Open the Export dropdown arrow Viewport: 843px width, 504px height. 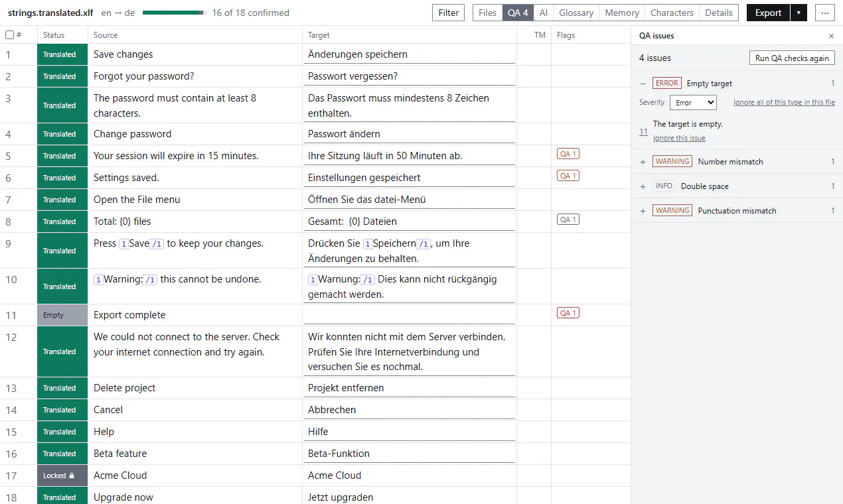pos(799,13)
